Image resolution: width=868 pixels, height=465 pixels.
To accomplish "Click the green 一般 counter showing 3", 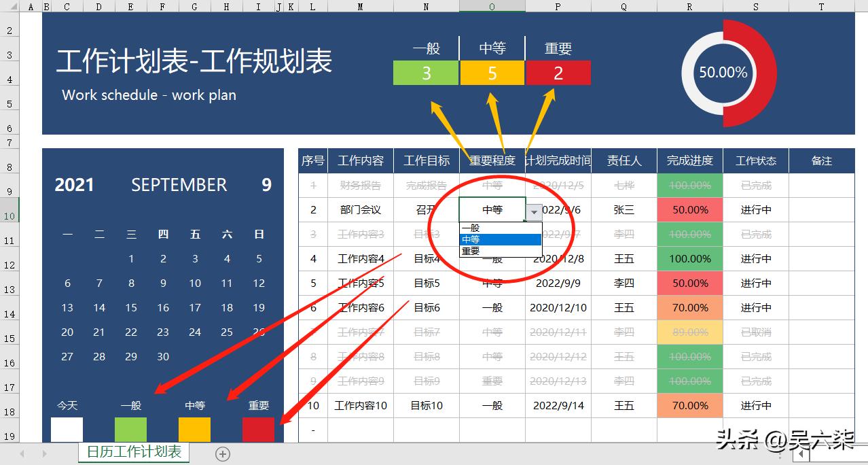I will click(x=425, y=71).
